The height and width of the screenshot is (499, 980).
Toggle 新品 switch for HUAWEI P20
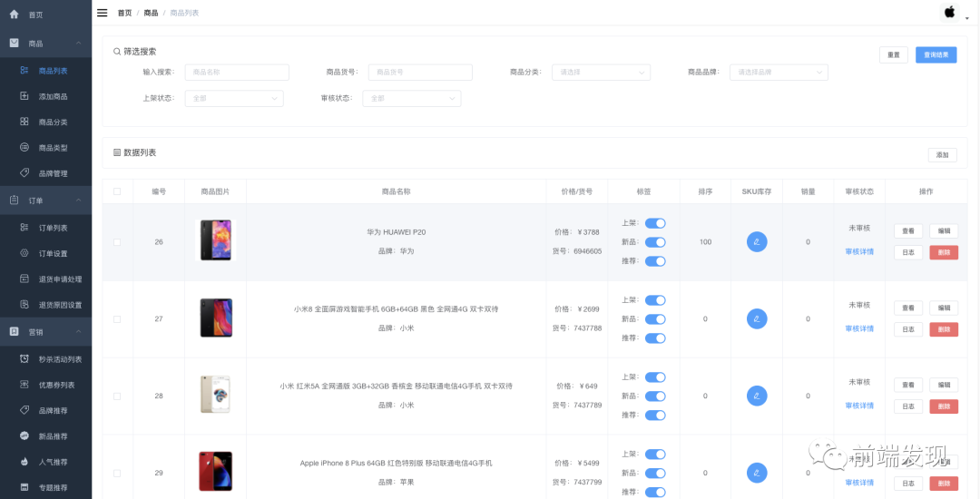pyautogui.click(x=655, y=241)
